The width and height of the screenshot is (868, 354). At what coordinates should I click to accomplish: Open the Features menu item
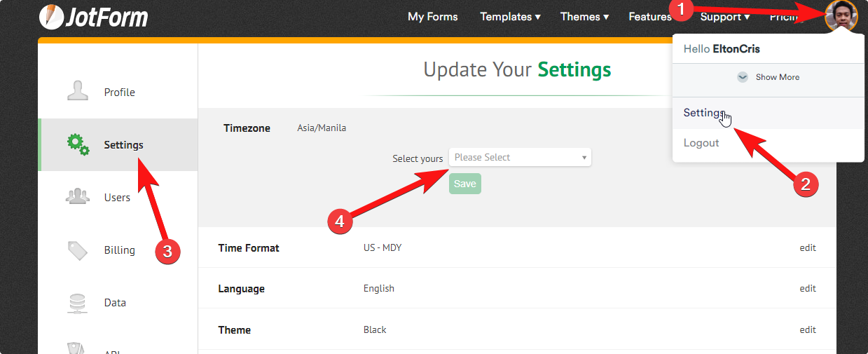click(x=650, y=17)
